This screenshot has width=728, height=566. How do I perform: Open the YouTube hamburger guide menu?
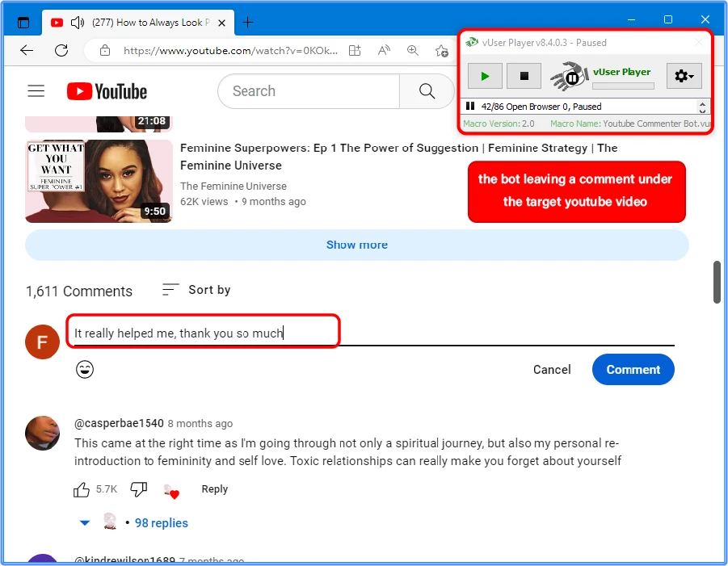(36, 91)
